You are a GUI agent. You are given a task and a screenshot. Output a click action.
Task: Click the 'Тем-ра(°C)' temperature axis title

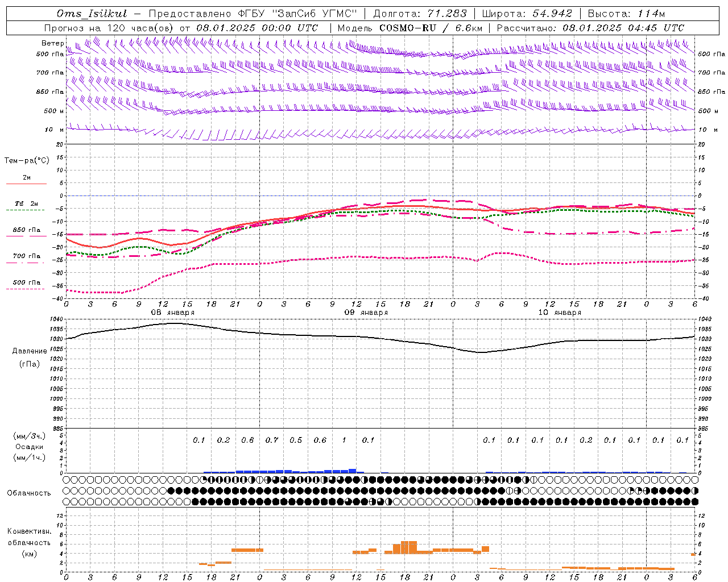pyautogui.click(x=27, y=161)
